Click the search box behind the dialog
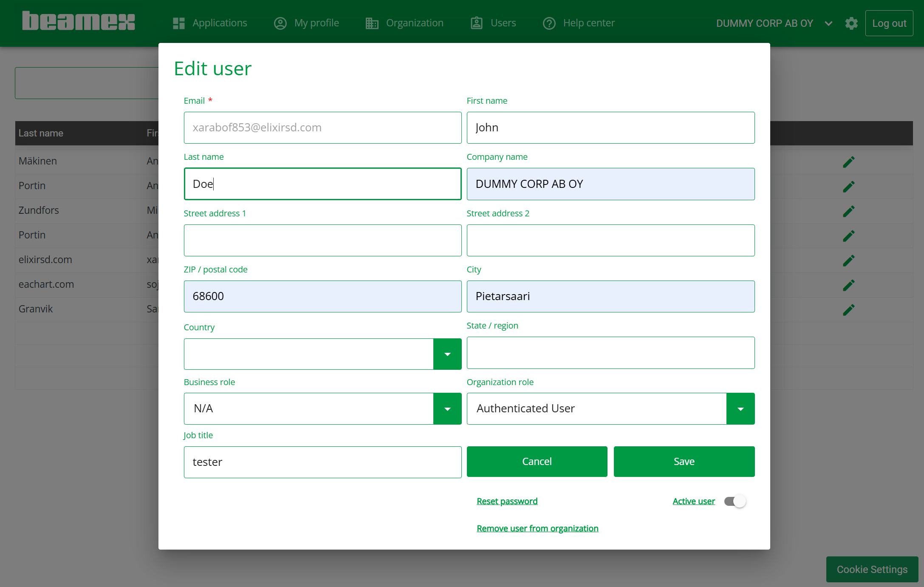 [87, 83]
